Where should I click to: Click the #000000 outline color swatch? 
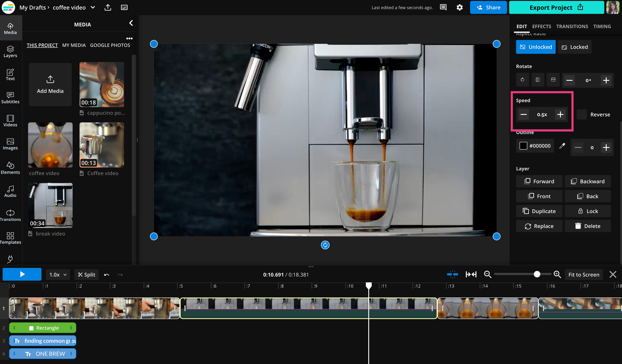(x=523, y=146)
